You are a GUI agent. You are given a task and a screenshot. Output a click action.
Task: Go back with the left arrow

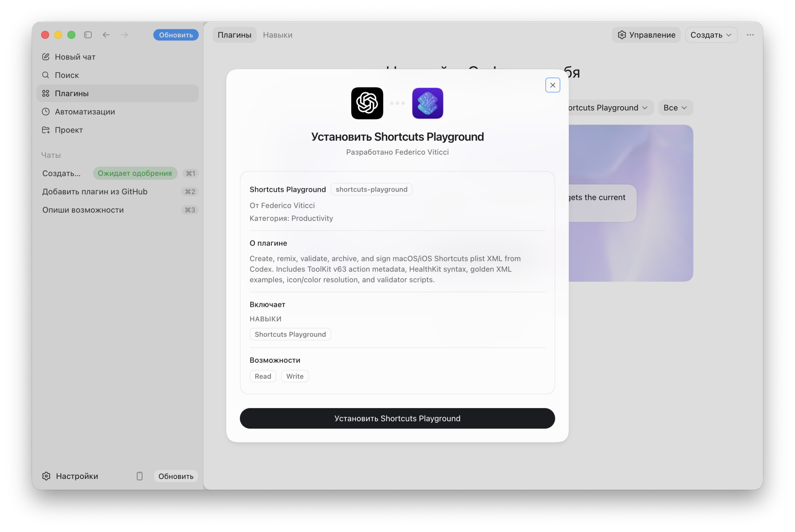tap(106, 34)
